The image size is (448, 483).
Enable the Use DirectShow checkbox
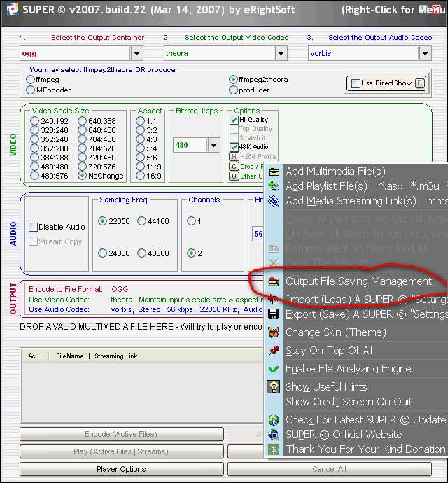coord(356,83)
